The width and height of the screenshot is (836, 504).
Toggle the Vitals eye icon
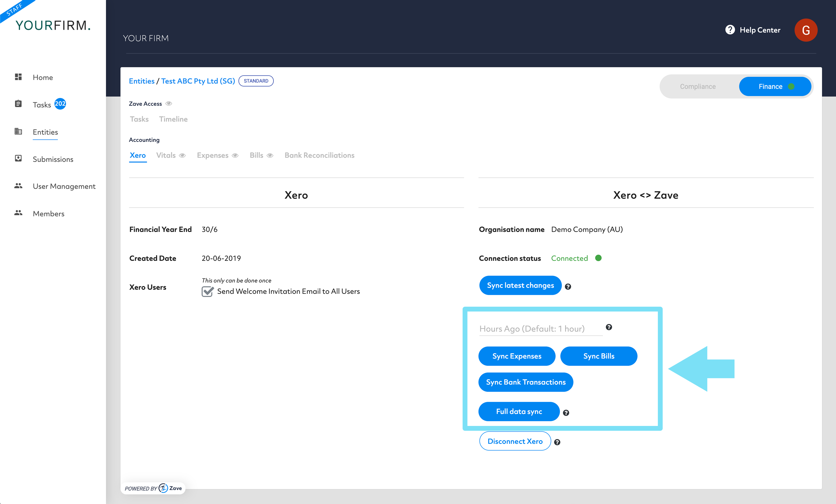click(x=182, y=155)
